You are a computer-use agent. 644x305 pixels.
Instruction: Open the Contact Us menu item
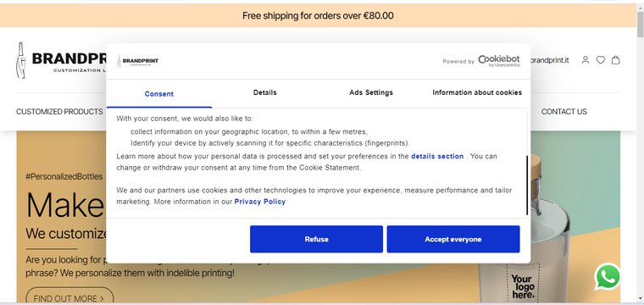point(563,112)
